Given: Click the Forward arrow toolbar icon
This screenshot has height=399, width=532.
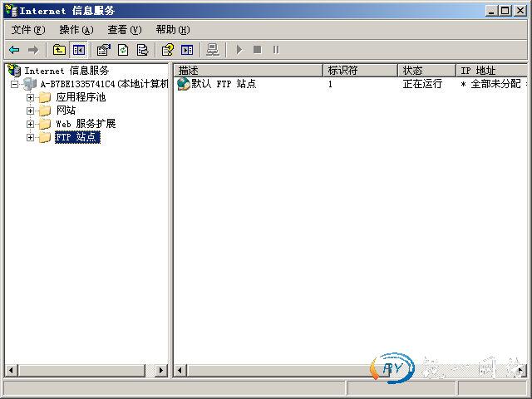Looking at the screenshot, I should (33, 50).
